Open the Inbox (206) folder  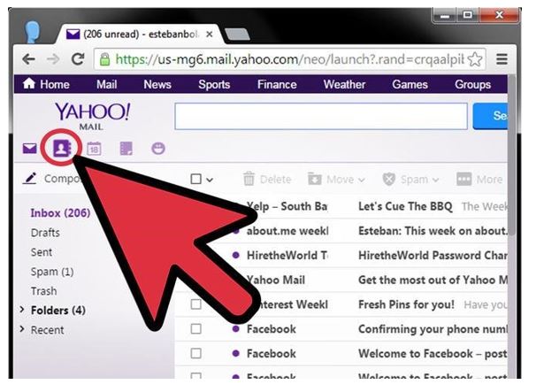point(60,213)
